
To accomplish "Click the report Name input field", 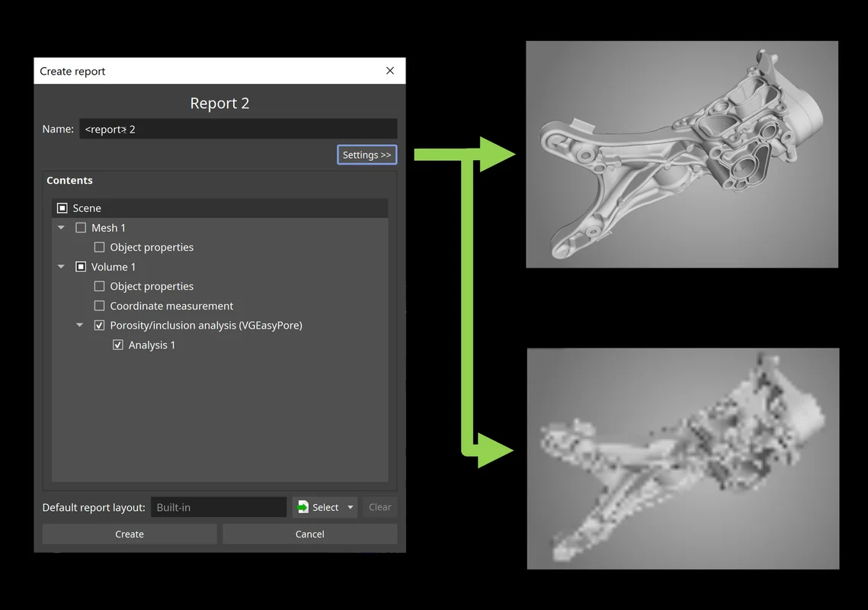I will click(238, 129).
